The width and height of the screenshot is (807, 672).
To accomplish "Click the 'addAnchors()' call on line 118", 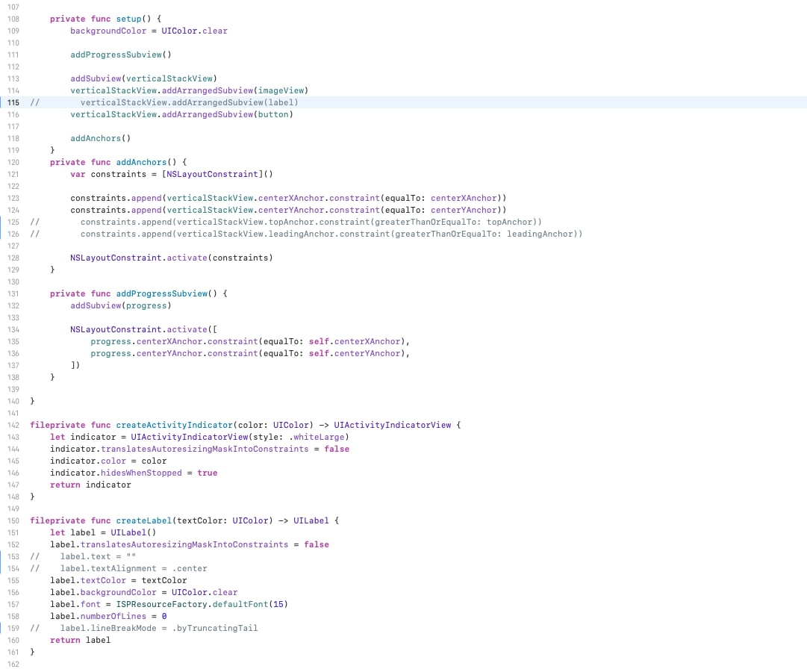I will tap(101, 139).
